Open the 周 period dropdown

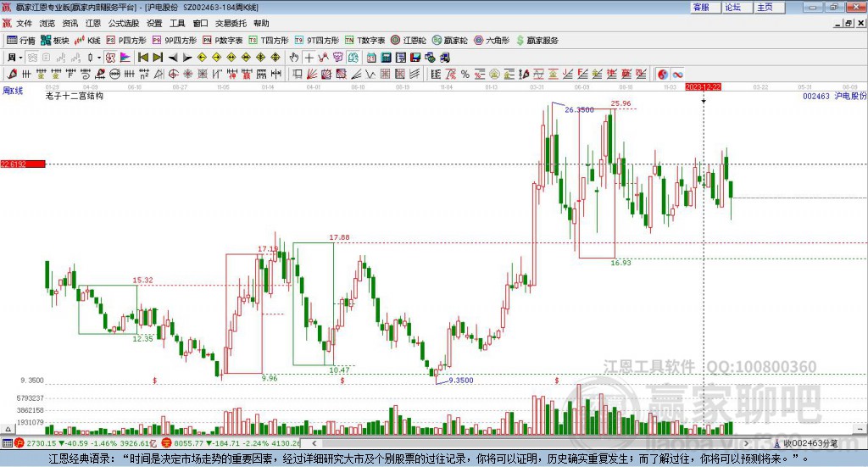click(15, 58)
